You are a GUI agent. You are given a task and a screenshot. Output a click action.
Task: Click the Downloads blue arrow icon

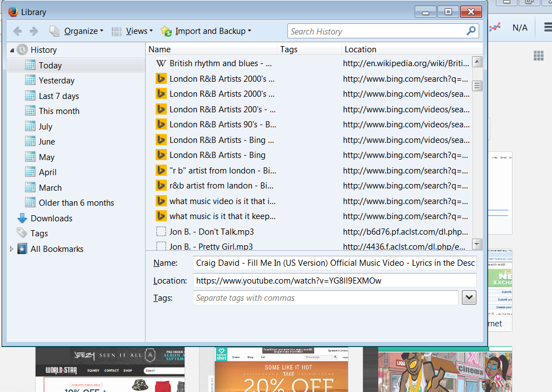[x=22, y=218]
